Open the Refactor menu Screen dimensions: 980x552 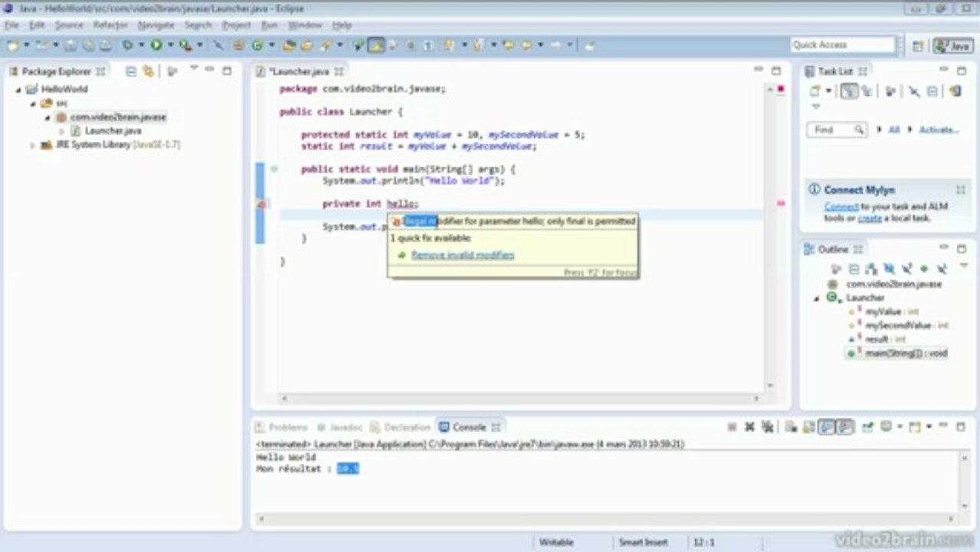[x=110, y=25]
